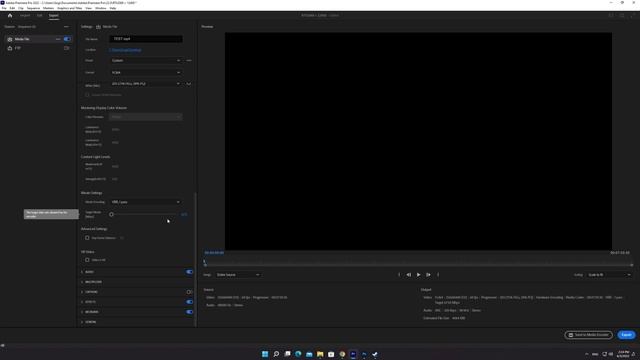
Task: Check the Video is VR checkbox
Action: (87, 260)
